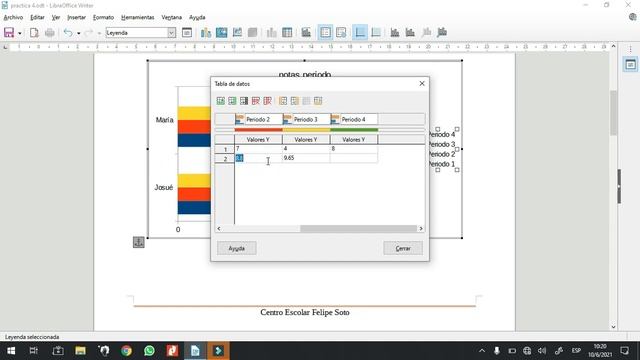Open the Ver menu
Image resolution: width=640 pixels, height=360 pixels.
(x=56, y=18)
